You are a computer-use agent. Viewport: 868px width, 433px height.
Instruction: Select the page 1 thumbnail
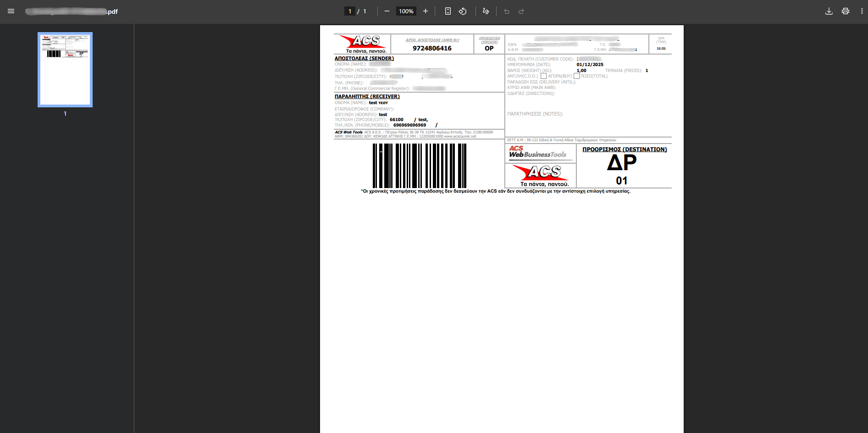tap(65, 70)
